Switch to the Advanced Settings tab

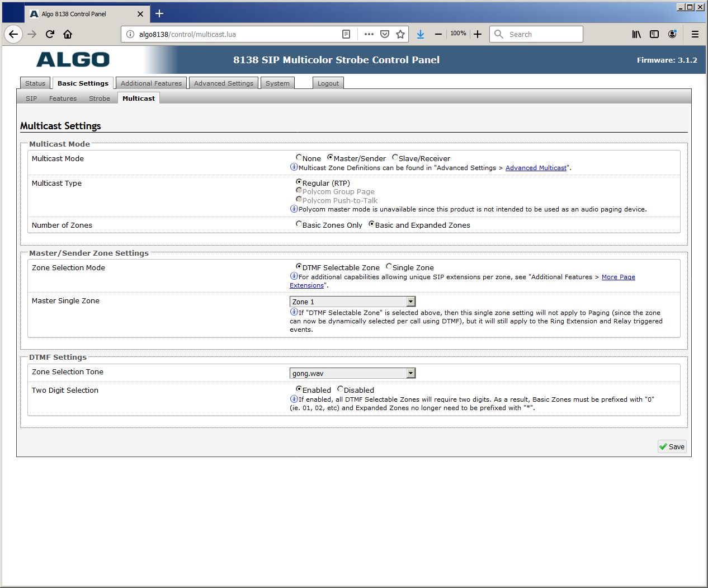pos(224,83)
